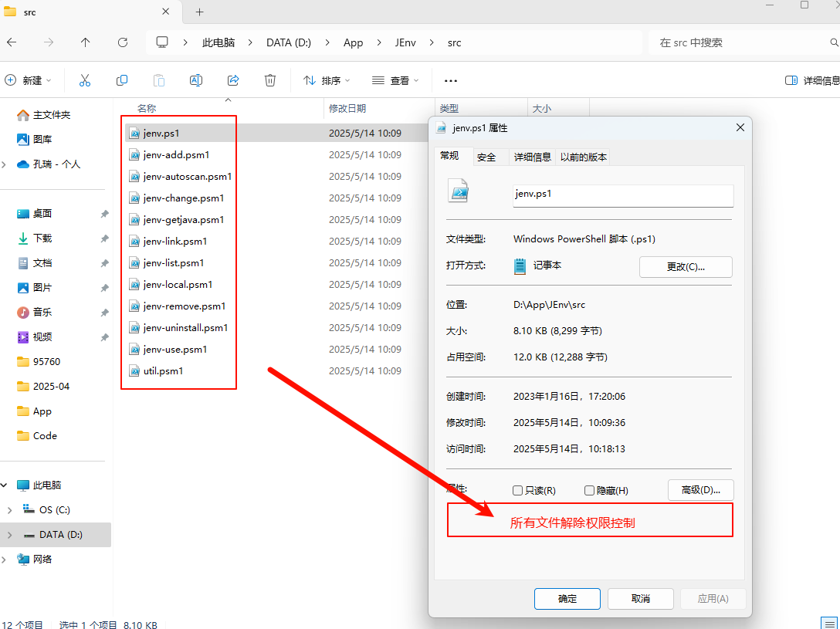
Task: Click the Copy icon in toolbar
Action: pos(122,80)
